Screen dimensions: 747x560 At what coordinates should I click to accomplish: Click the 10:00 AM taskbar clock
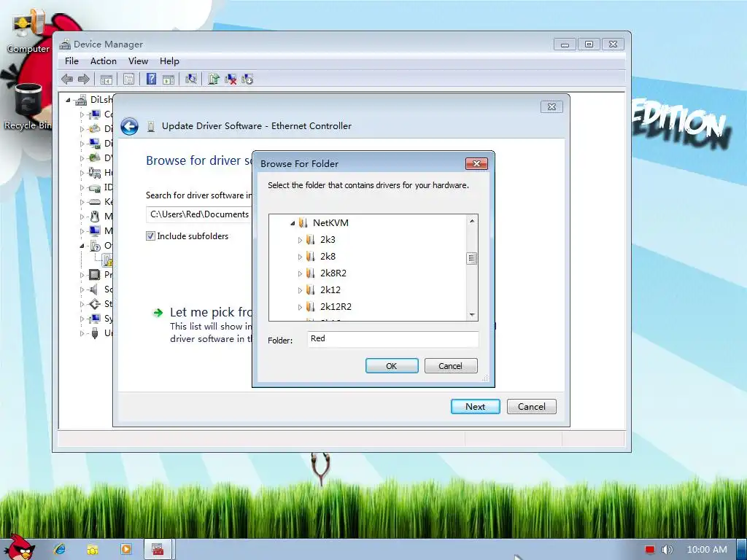(707, 550)
